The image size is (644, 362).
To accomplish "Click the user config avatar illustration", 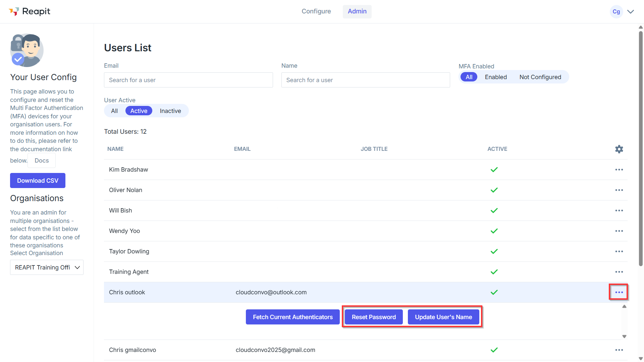I will [27, 50].
